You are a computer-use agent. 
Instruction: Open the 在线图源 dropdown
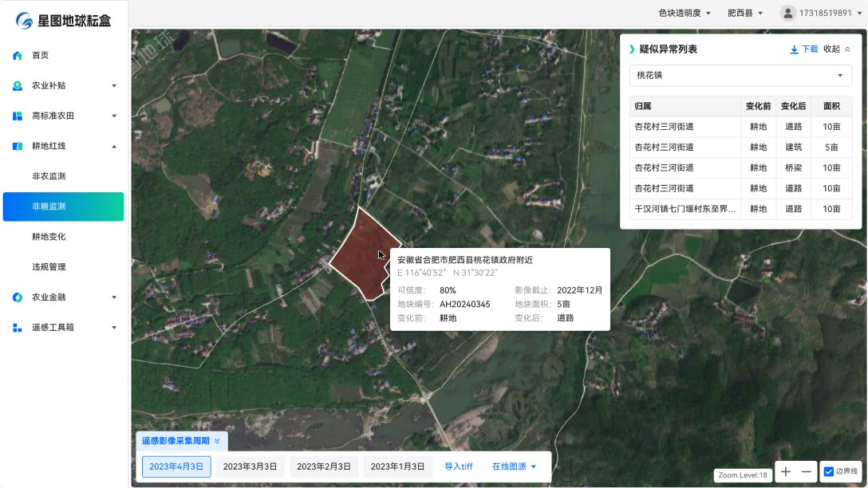click(x=514, y=466)
